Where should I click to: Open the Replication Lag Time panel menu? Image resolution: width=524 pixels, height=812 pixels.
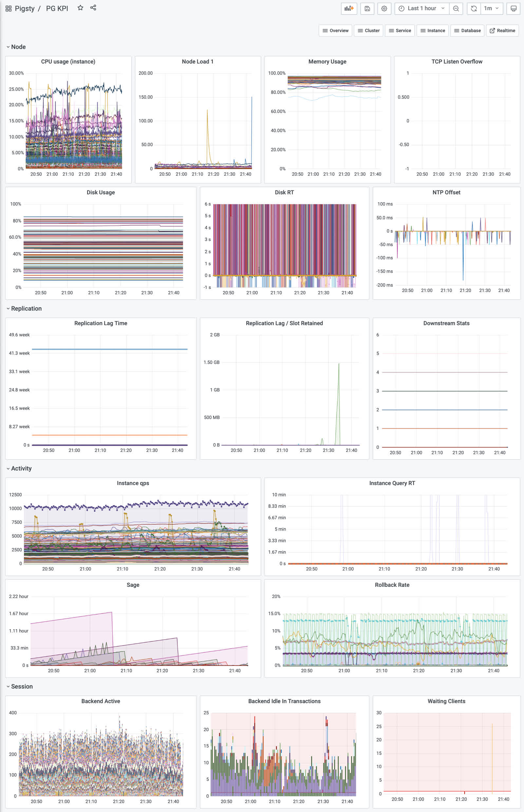(x=101, y=323)
